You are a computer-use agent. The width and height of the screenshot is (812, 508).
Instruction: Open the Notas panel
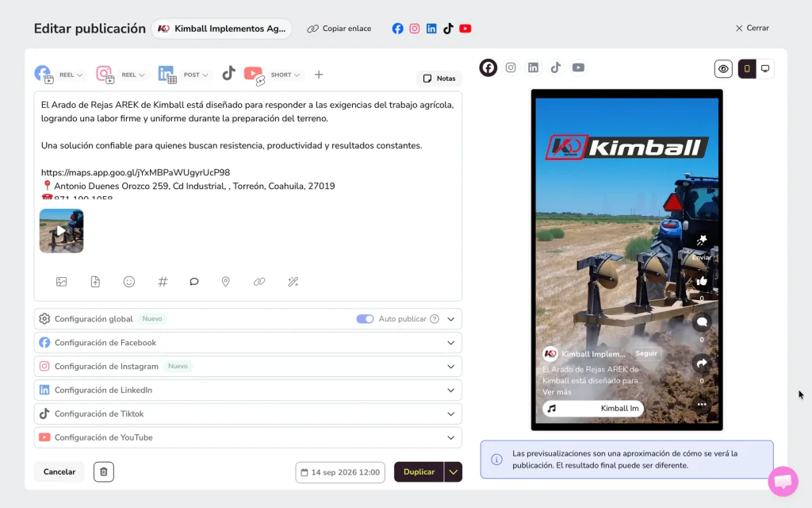[439, 79]
